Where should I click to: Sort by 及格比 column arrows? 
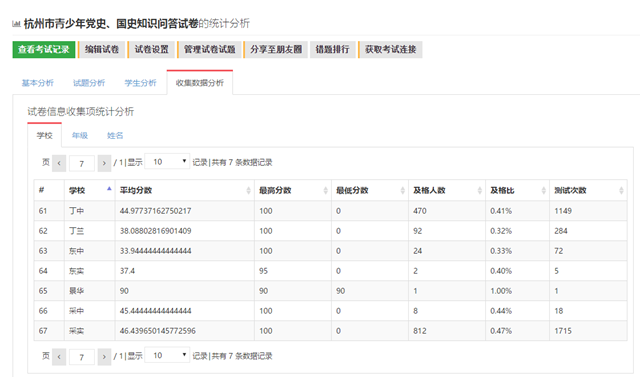543,191
